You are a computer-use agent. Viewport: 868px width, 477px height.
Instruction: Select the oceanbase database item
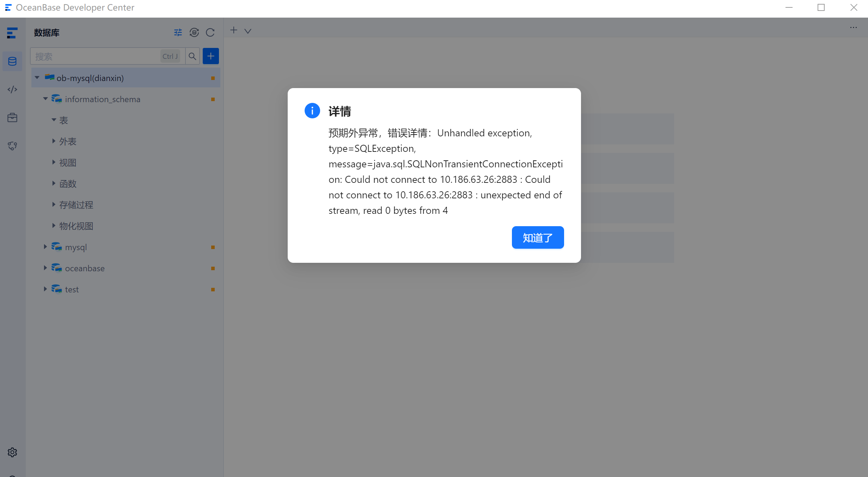click(x=85, y=268)
